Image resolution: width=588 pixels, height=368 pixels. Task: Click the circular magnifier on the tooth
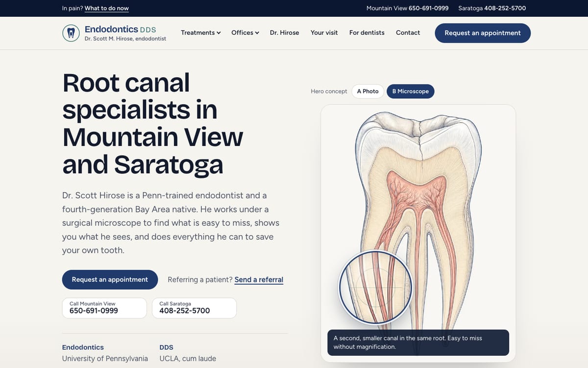tap(375, 287)
